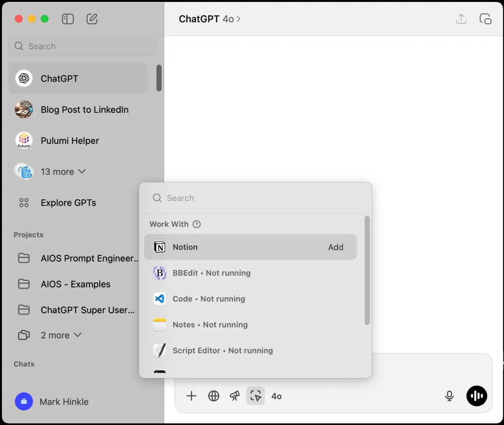Click the plus attach icon
The height and width of the screenshot is (425, 504).
coord(192,396)
